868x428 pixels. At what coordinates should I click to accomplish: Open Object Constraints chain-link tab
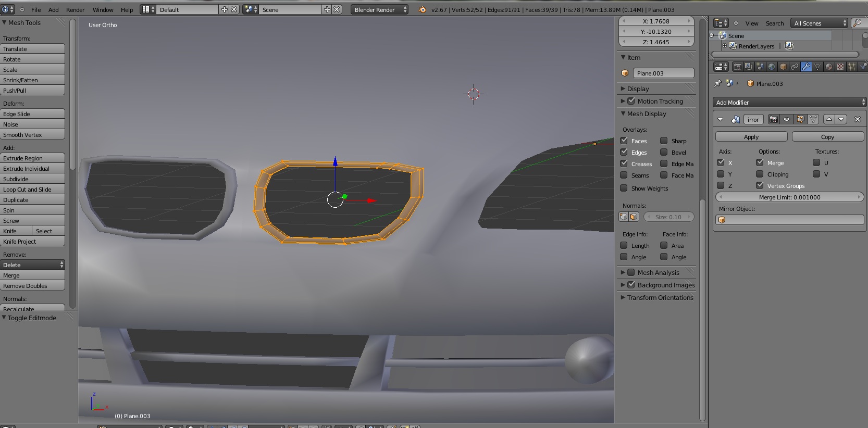[795, 67]
